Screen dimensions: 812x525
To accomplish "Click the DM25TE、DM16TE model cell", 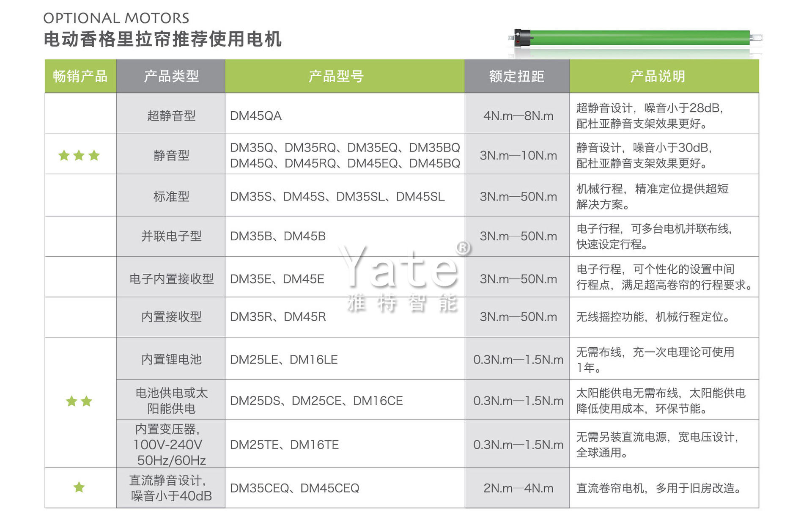I will pyautogui.click(x=345, y=444).
